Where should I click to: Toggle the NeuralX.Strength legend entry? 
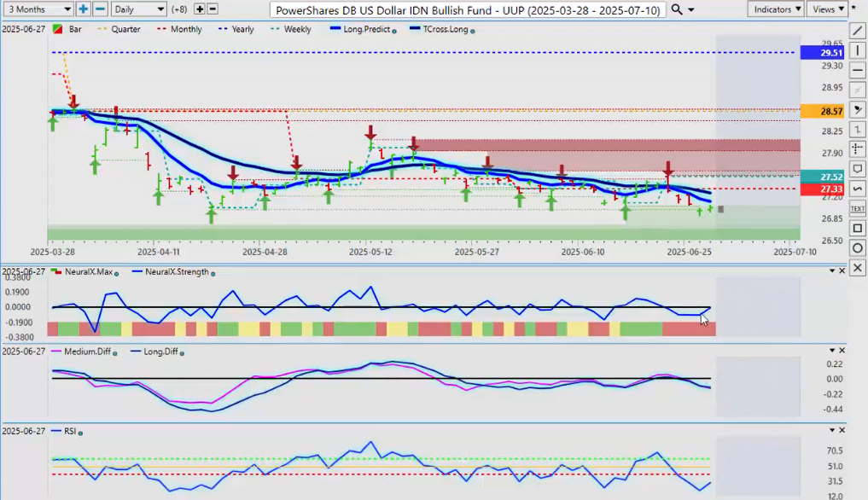[178, 271]
